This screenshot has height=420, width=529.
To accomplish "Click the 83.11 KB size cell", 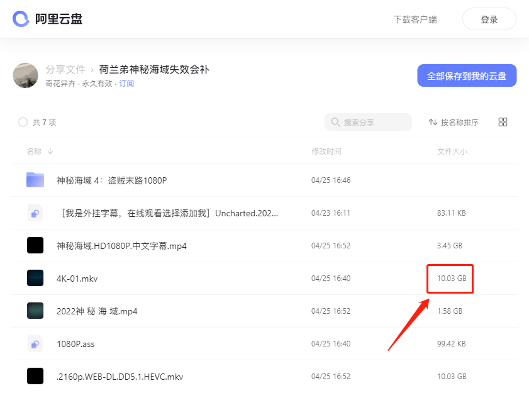I will tap(452, 213).
